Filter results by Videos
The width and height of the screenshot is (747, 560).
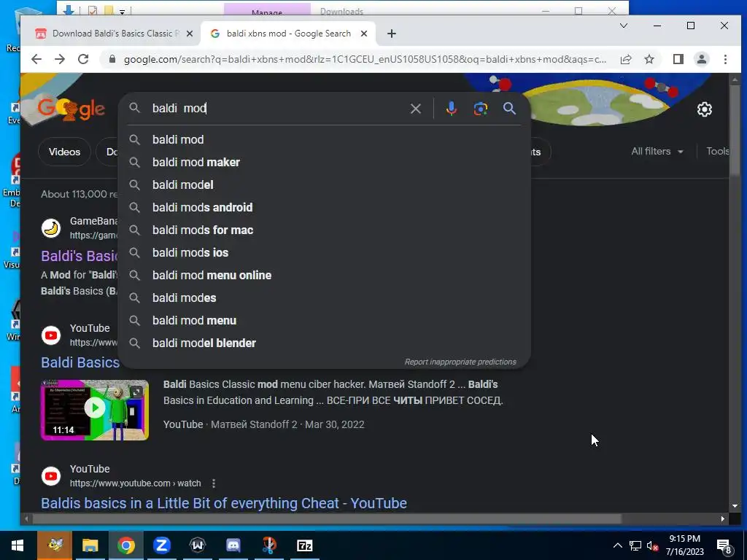click(64, 152)
